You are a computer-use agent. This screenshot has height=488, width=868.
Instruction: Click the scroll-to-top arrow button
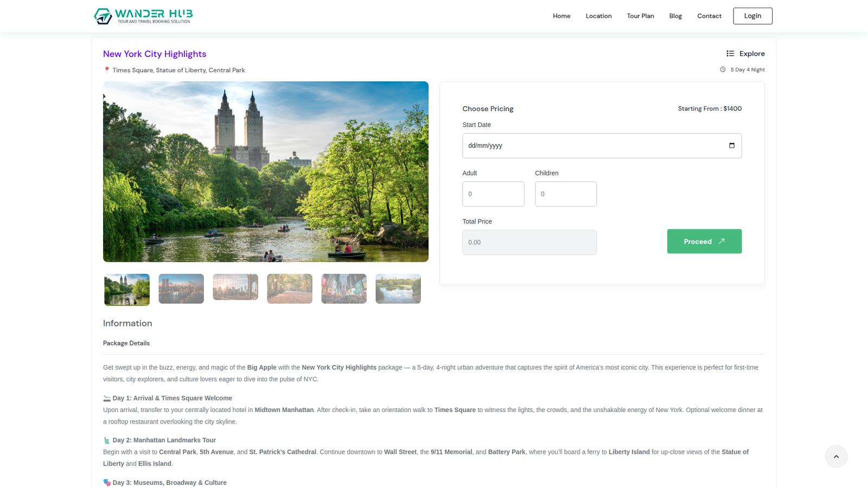[x=835, y=457]
